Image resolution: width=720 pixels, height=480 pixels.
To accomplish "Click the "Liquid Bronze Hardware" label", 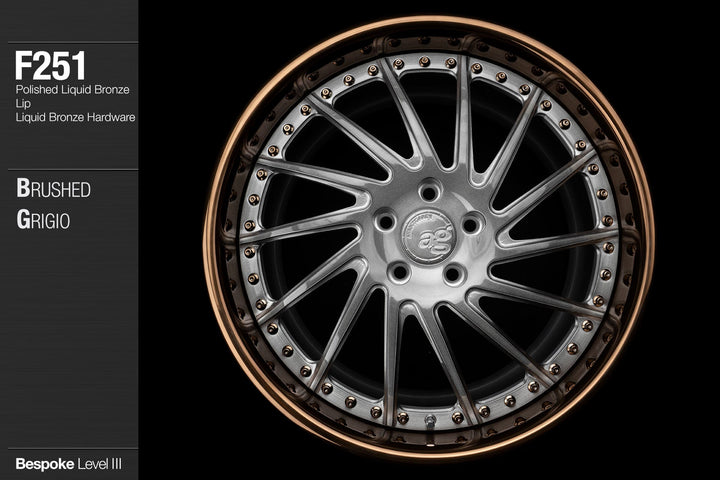I will pyautogui.click(x=75, y=117).
